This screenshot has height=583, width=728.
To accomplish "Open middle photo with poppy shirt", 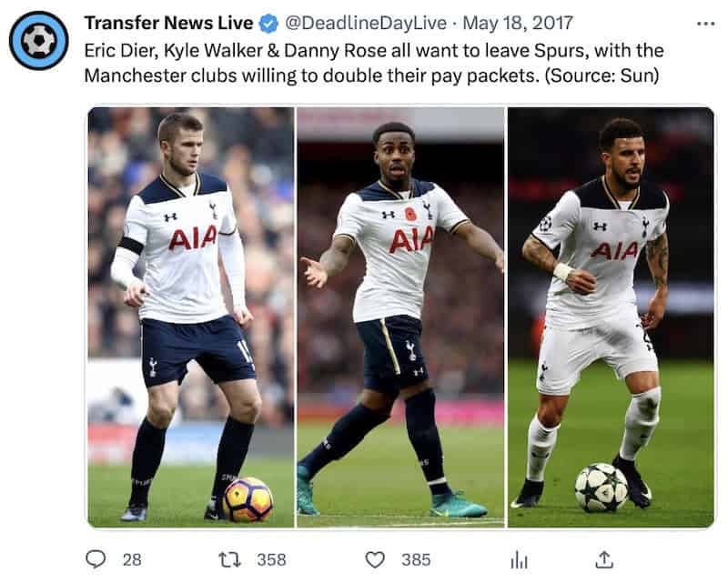I will coord(400,317).
